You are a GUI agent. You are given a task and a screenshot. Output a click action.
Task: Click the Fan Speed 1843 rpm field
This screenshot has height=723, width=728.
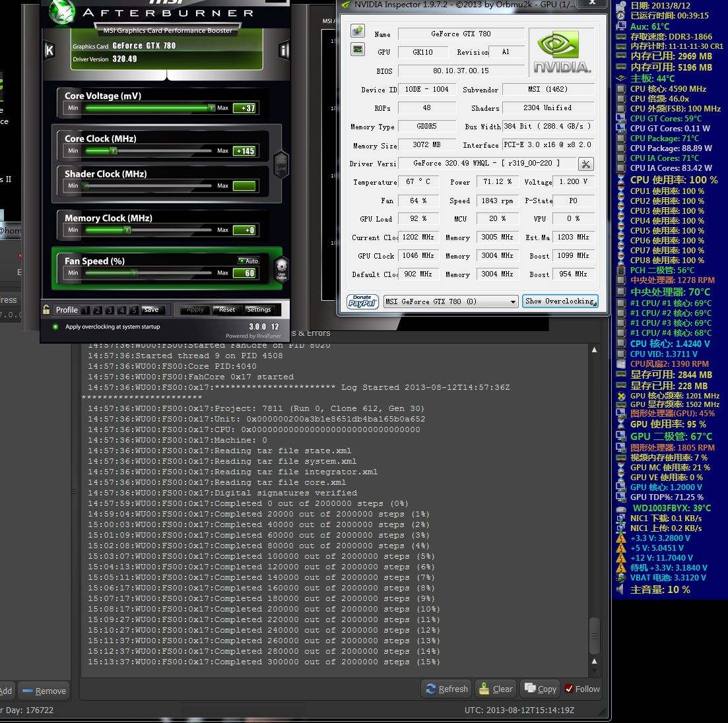click(497, 201)
